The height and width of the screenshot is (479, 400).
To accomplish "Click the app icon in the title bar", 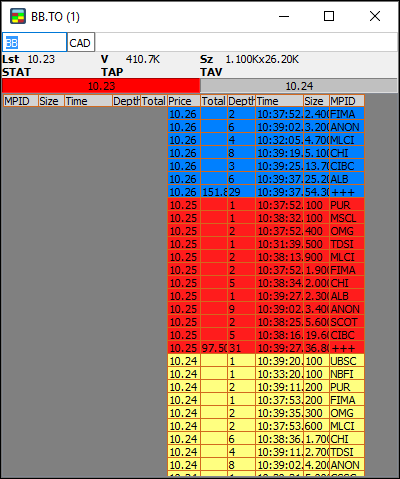I will (18, 16).
